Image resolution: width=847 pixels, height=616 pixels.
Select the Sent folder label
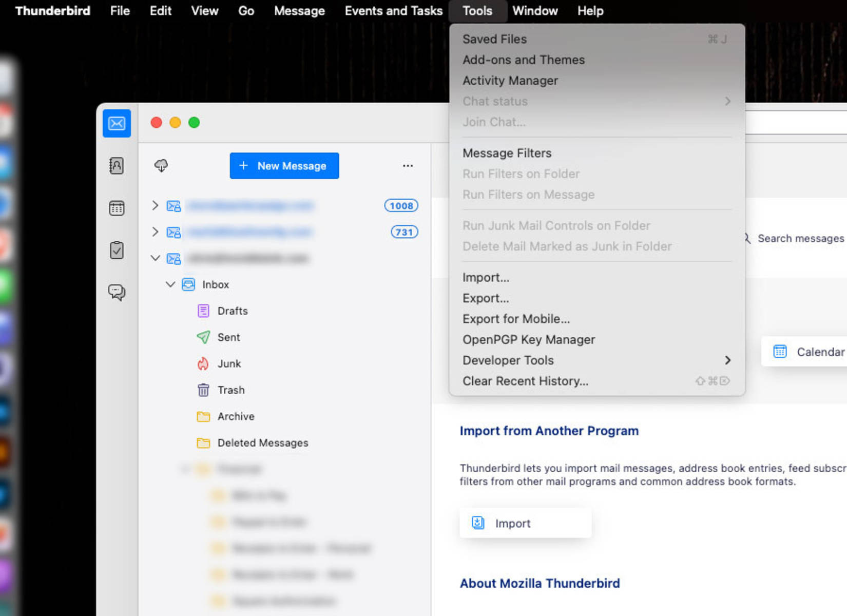tap(228, 337)
